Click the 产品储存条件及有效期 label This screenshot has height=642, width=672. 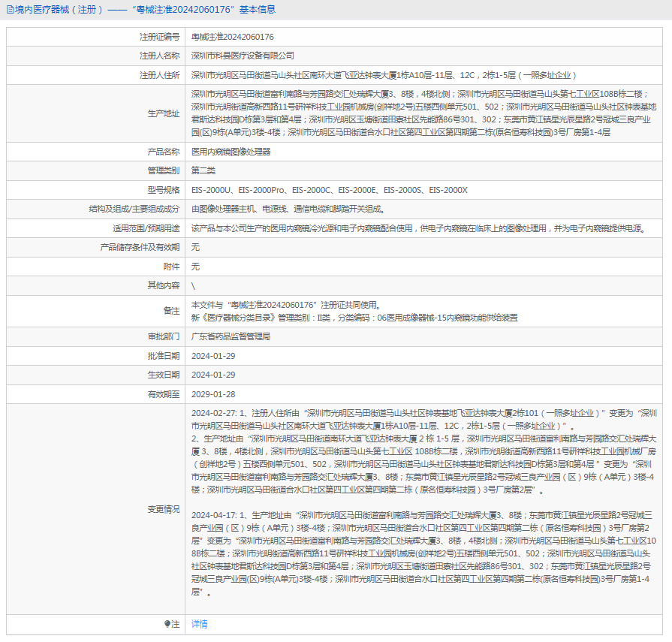140,247
